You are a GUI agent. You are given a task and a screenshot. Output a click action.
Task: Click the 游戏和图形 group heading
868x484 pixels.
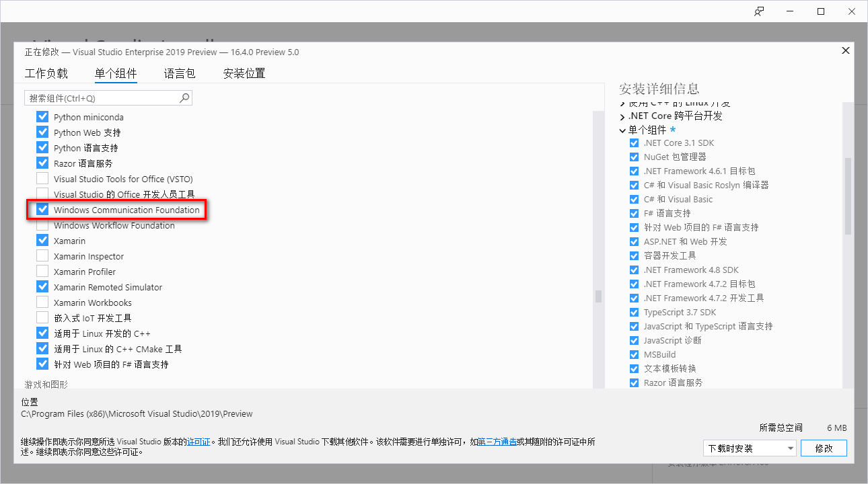(x=46, y=385)
